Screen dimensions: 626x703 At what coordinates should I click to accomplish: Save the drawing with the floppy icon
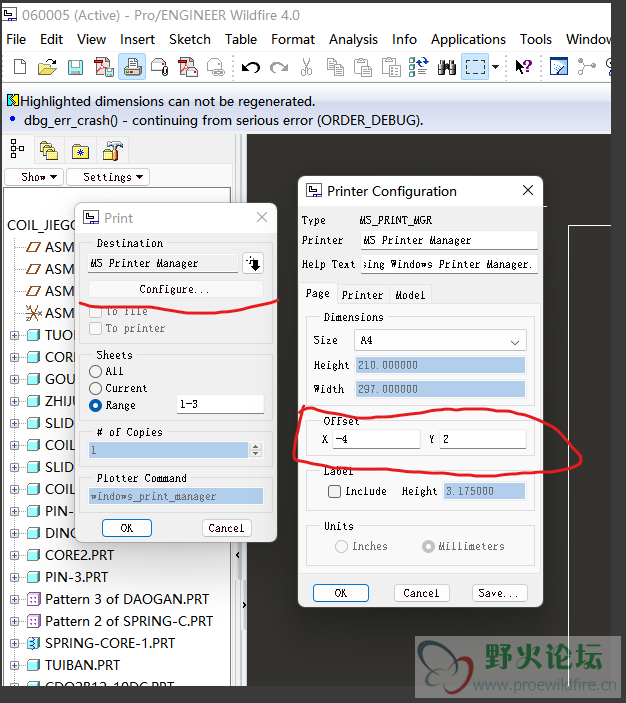coord(75,67)
